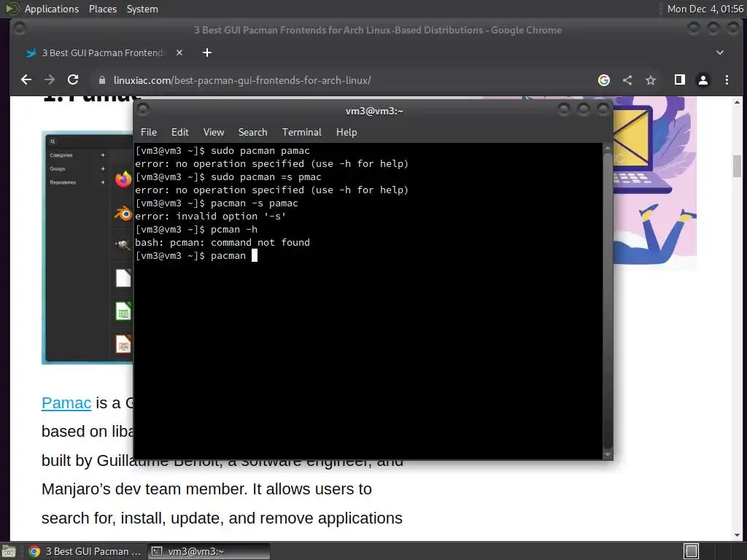Go back in Chrome with the back arrow

(26, 80)
